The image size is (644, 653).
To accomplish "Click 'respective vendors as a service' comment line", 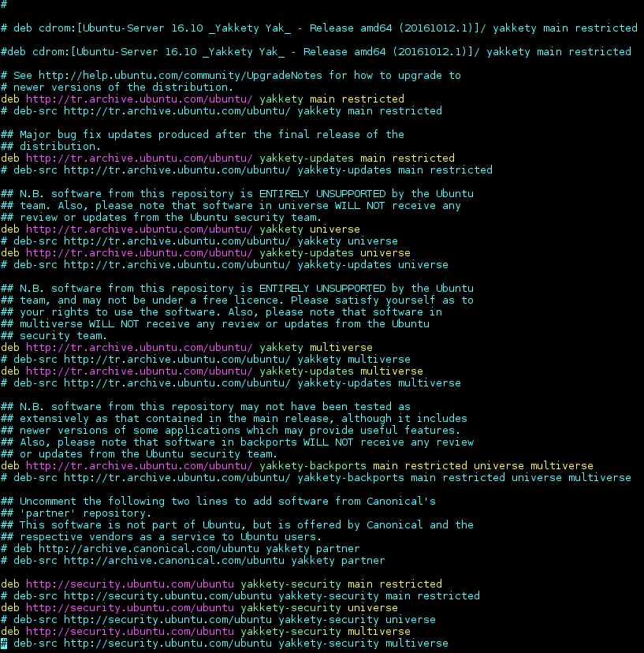I will pyautogui.click(x=161, y=537).
